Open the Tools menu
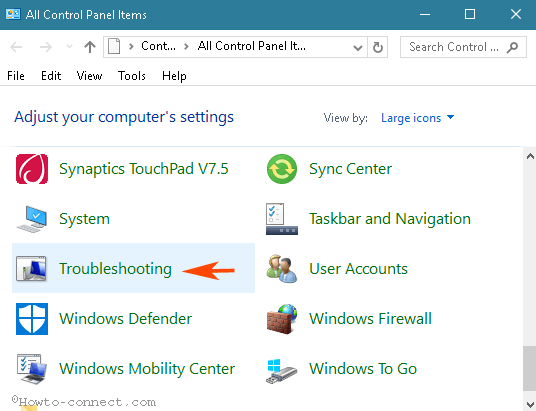536x411 pixels. pyautogui.click(x=132, y=76)
